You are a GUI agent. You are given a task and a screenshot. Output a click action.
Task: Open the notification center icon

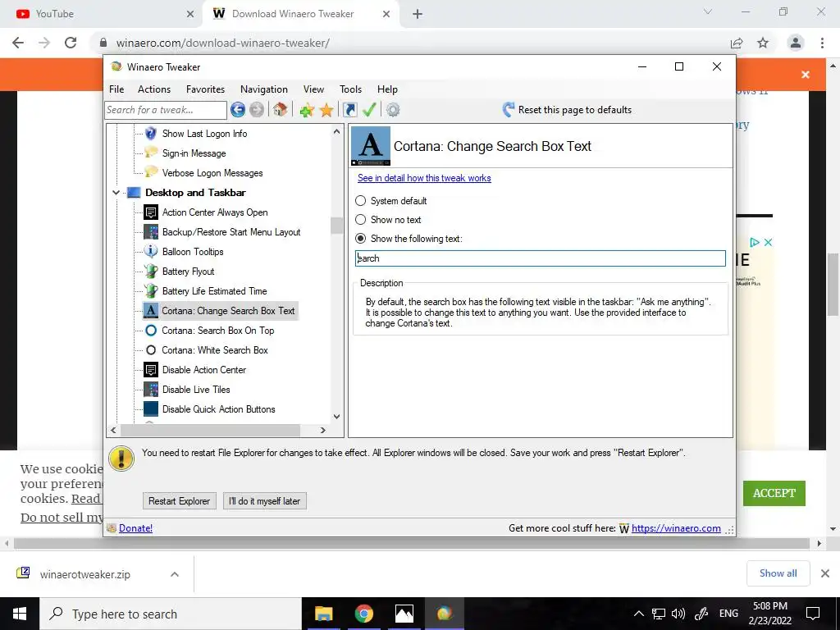click(x=813, y=614)
